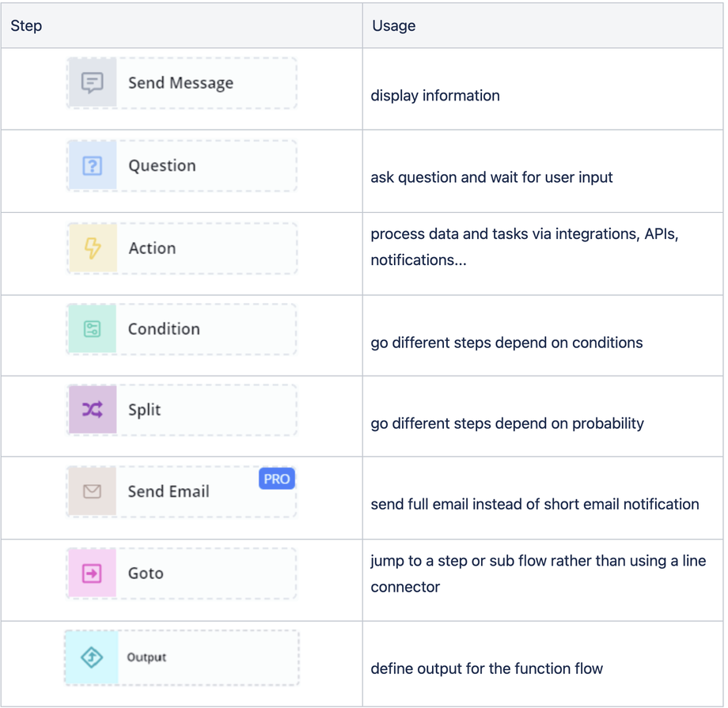Click the Goto arrow box icon

pyautogui.click(x=93, y=573)
